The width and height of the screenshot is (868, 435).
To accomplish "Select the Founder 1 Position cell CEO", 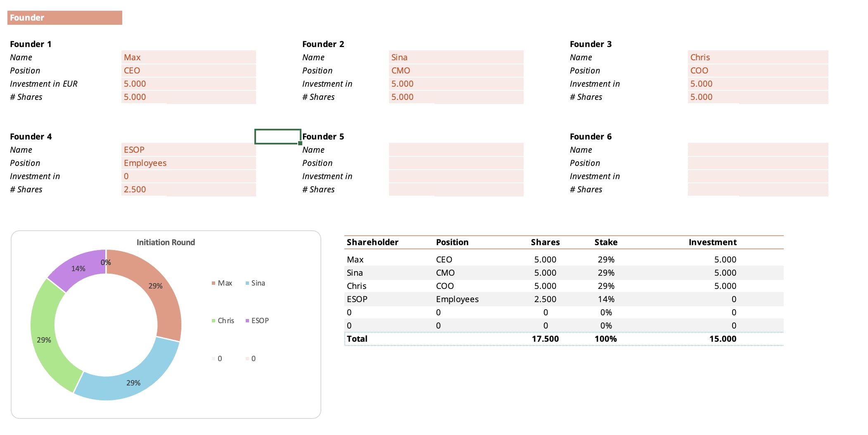I will click(x=188, y=71).
